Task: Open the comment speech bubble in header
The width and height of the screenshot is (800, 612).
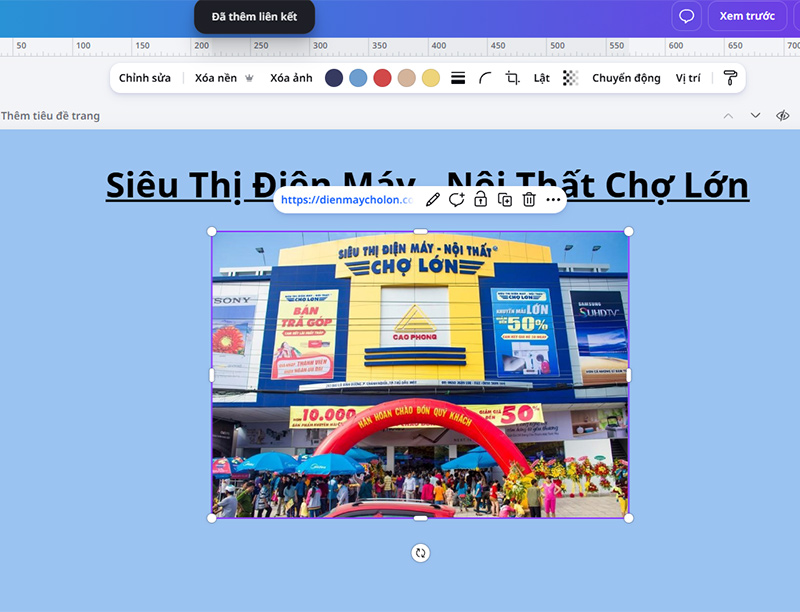Action: click(x=686, y=16)
